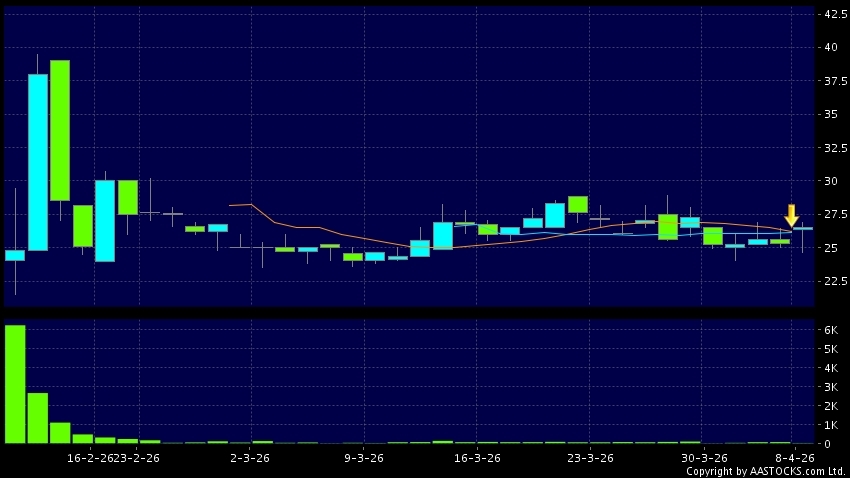Image resolution: width=850 pixels, height=478 pixels.
Task: Select the first cyan candle at far left
Action: point(15,255)
